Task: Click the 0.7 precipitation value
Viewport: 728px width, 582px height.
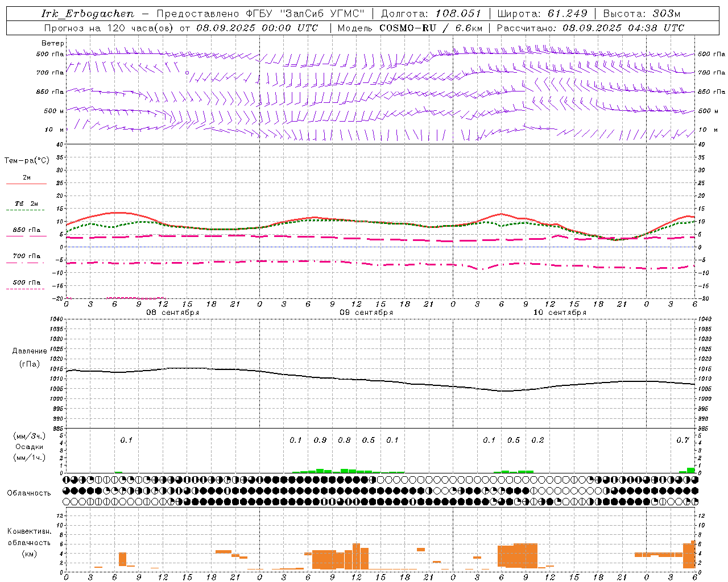Action: click(682, 440)
